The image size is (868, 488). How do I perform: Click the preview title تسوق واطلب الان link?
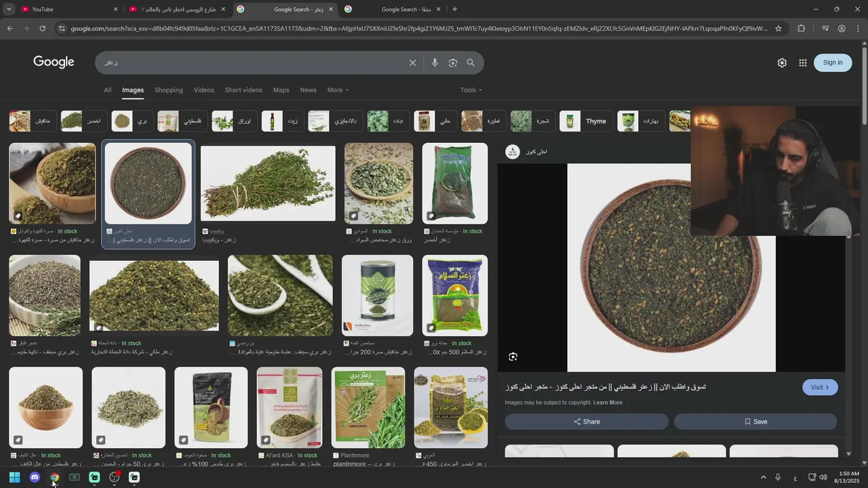606,387
